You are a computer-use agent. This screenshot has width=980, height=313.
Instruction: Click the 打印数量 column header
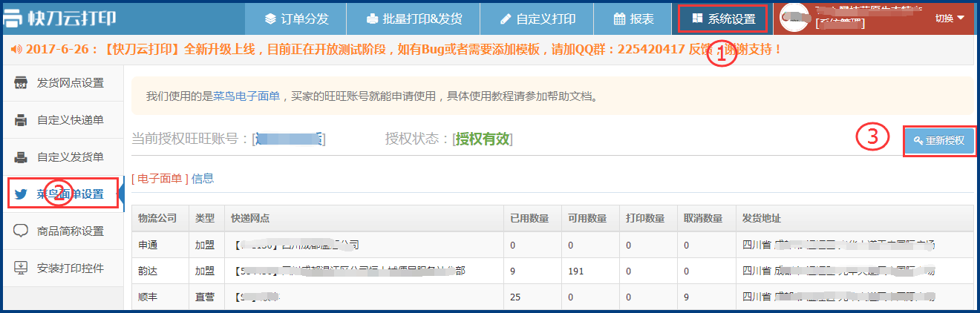(x=645, y=218)
